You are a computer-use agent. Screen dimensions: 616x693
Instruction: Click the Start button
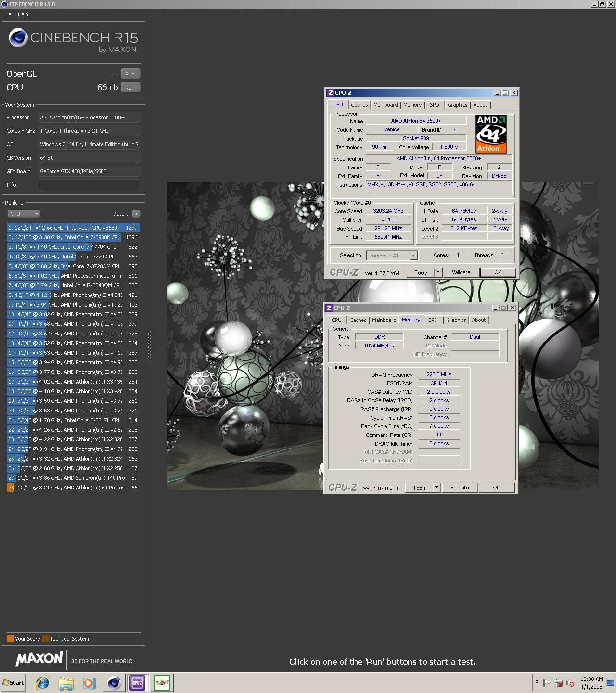pos(13,682)
